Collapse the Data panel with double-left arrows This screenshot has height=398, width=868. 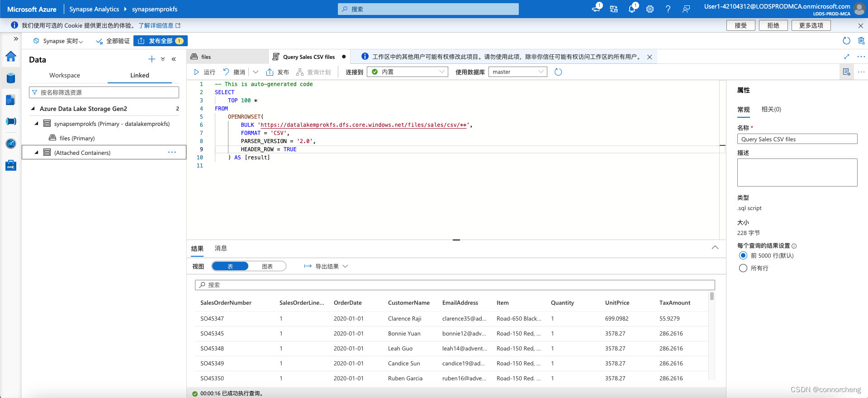point(174,59)
